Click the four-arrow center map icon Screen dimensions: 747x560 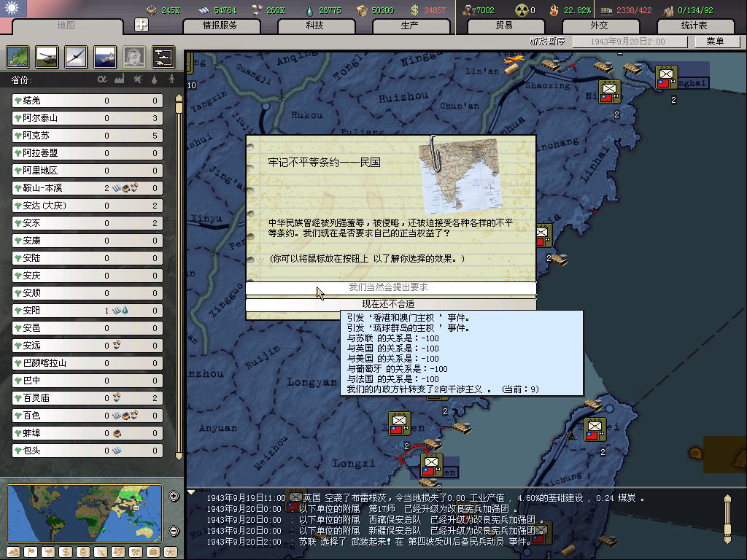tap(142, 25)
